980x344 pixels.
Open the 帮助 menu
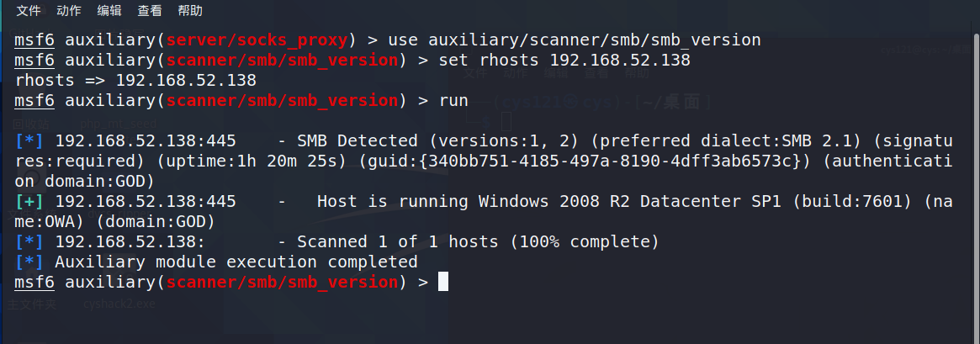190,11
